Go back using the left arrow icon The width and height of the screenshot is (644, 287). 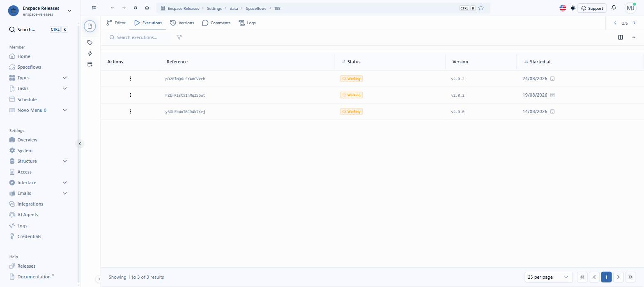(x=113, y=8)
